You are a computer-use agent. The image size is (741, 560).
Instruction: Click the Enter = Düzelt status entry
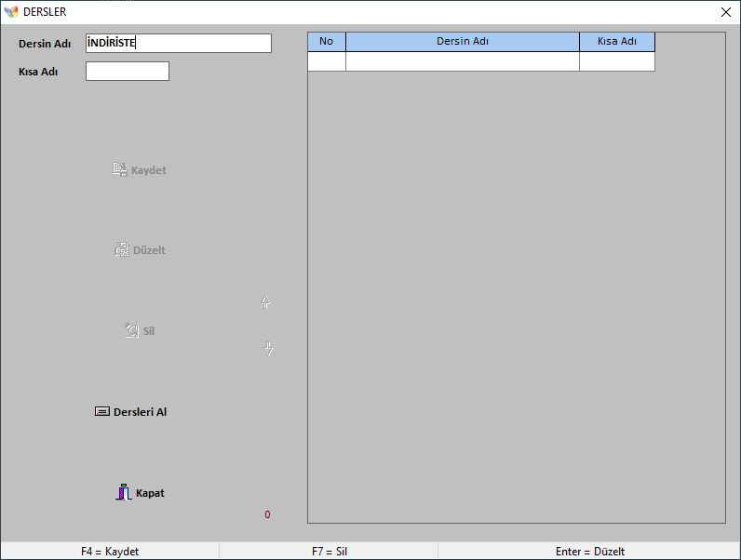[590, 552]
